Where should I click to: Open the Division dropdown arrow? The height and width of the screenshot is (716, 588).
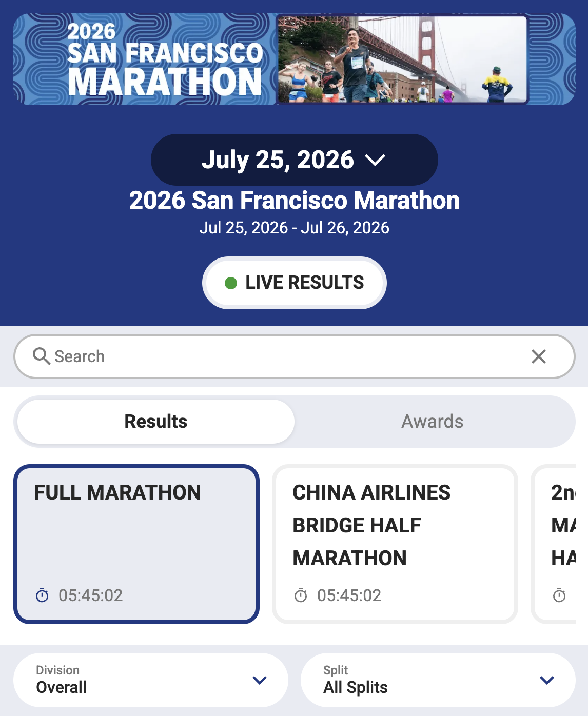coord(260,680)
